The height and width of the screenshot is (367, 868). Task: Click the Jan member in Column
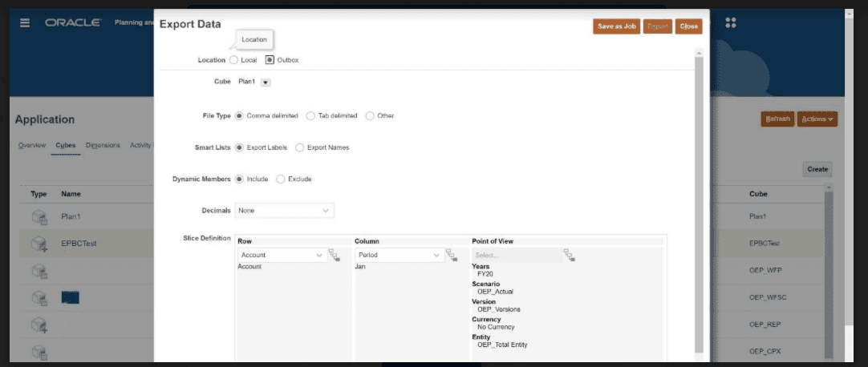point(360,267)
